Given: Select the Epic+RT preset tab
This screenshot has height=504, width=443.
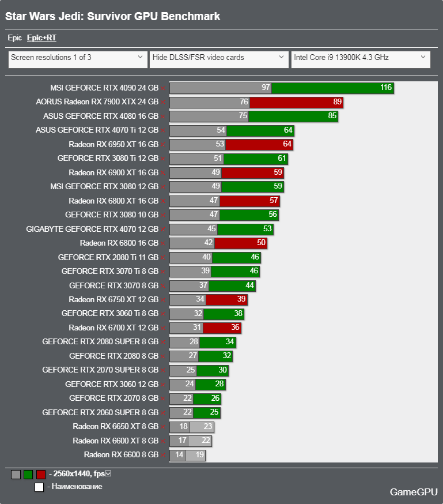Looking at the screenshot, I should (x=41, y=38).
